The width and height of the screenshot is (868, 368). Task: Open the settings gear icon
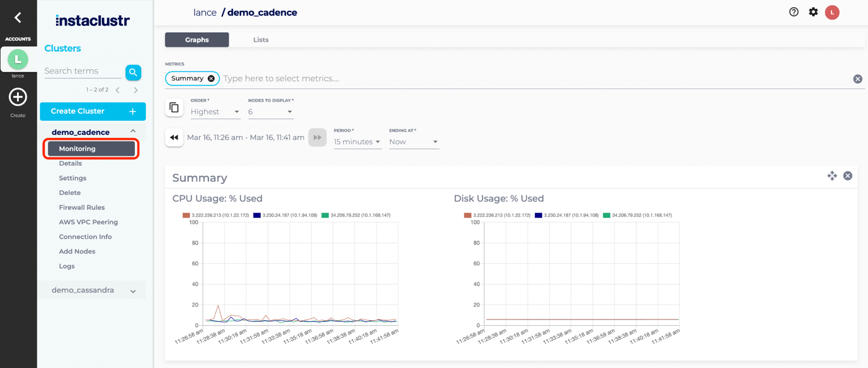(x=813, y=12)
